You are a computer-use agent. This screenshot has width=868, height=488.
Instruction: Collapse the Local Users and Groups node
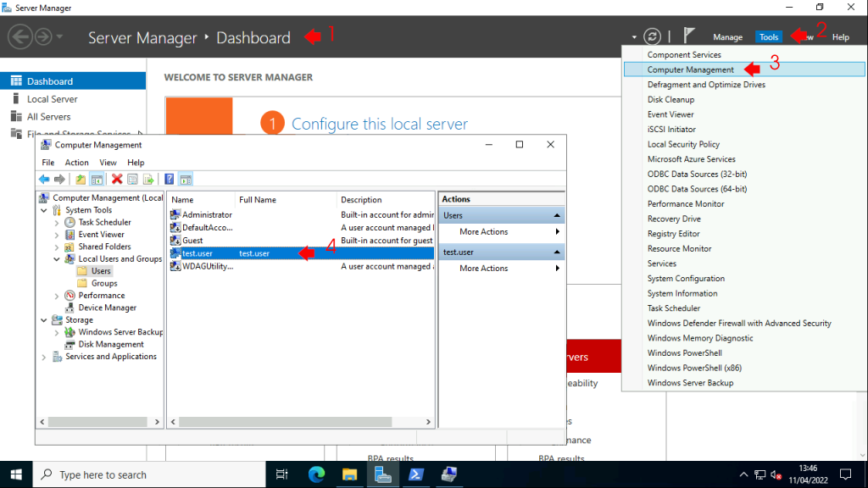pos(58,258)
